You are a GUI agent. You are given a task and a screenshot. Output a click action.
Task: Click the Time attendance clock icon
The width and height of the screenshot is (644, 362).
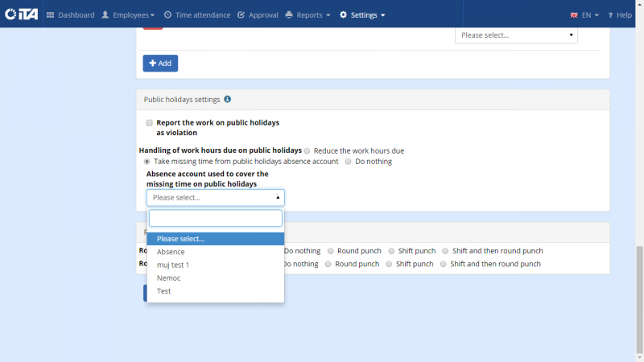point(167,14)
